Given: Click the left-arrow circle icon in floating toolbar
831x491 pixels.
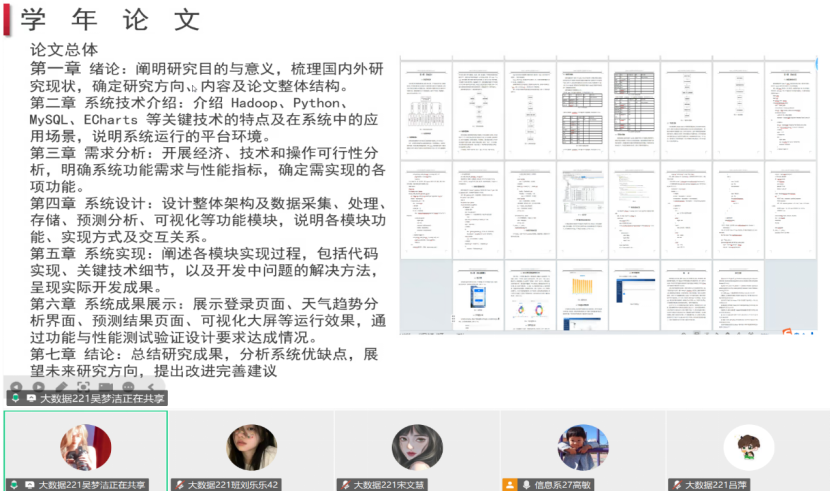Looking at the screenshot, I should pos(16,387).
